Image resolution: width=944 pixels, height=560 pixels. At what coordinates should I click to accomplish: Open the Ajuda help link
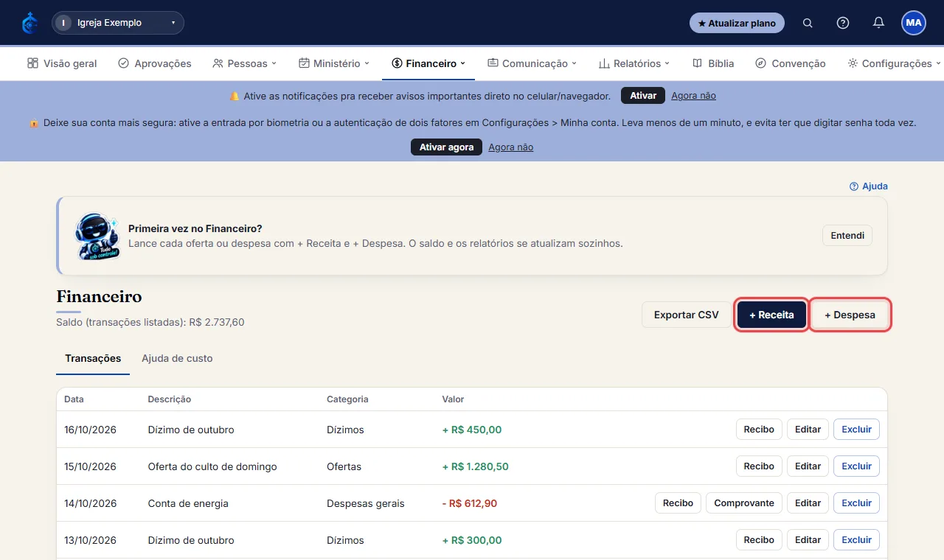(869, 186)
